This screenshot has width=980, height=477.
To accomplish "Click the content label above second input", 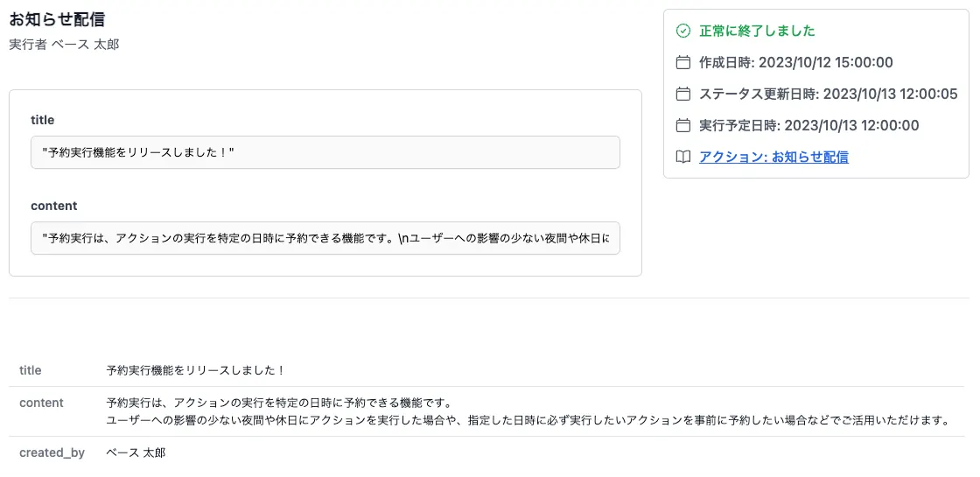I will [x=53, y=206].
